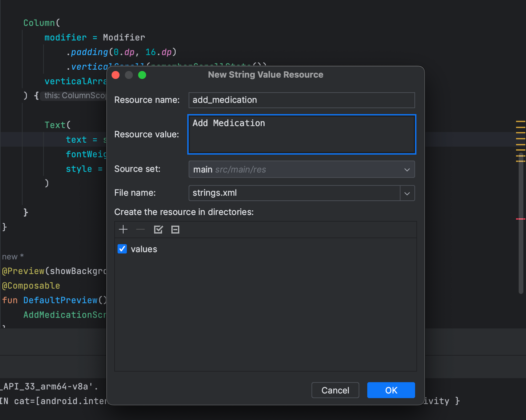Click Column( in the code editor
This screenshot has width=526, height=420.
(42, 23)
